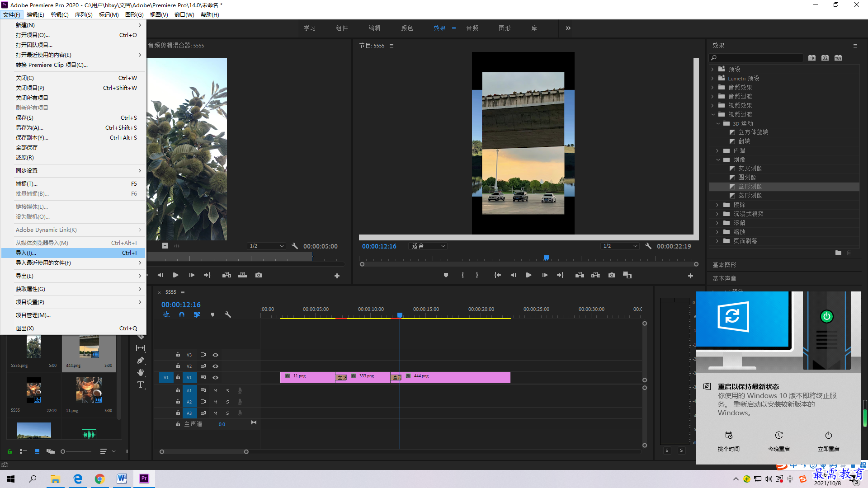Select 444.png clip on timeline

456,377
